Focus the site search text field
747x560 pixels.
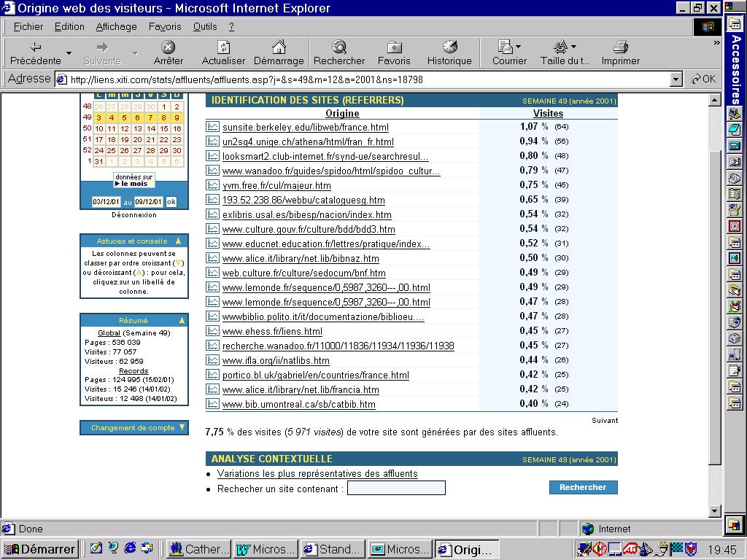click(x=396, y=488)
